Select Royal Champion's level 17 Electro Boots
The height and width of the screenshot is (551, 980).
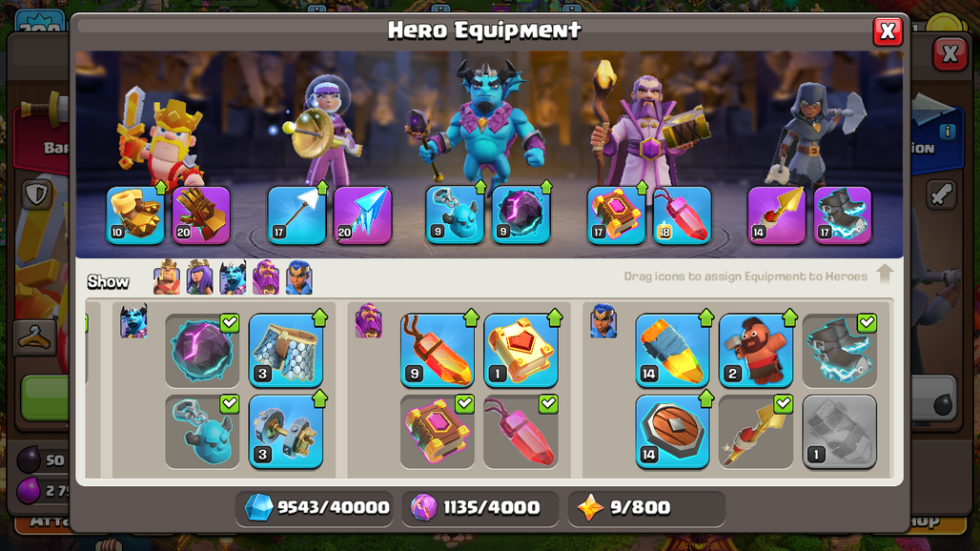pyautogui.click(x=843, y=214)
